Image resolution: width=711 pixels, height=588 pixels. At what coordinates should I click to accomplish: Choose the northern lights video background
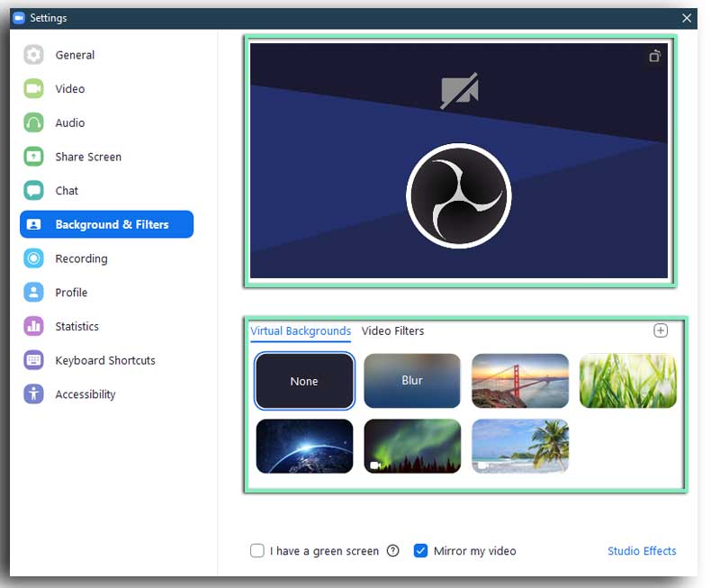412,446
